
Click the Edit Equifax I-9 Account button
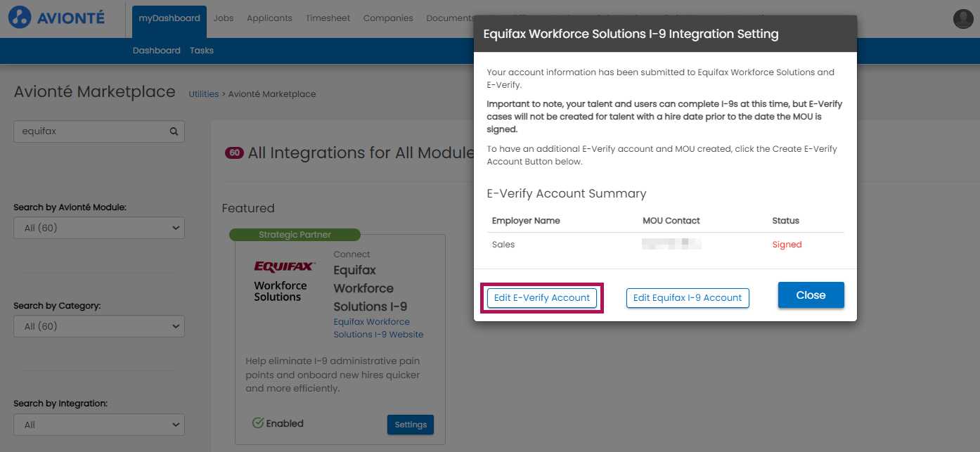(x=688, y=297)
